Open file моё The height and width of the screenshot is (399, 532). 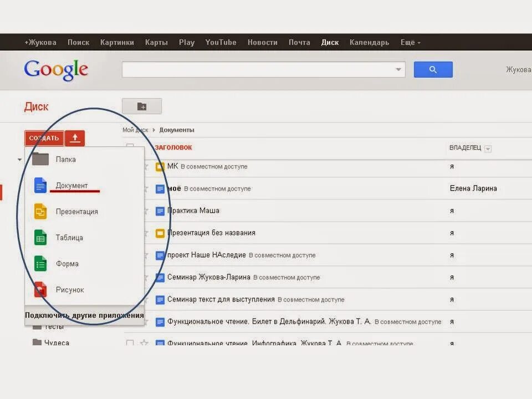pos(174,188)
